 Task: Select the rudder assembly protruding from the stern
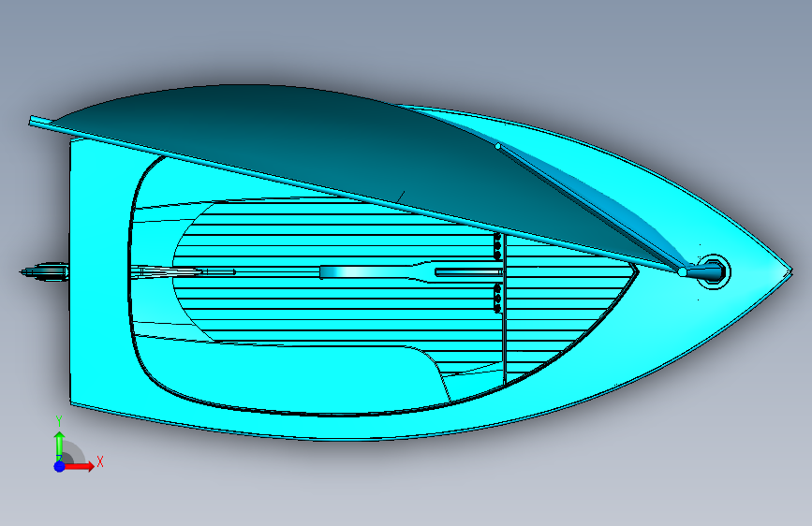pos(46,271)
